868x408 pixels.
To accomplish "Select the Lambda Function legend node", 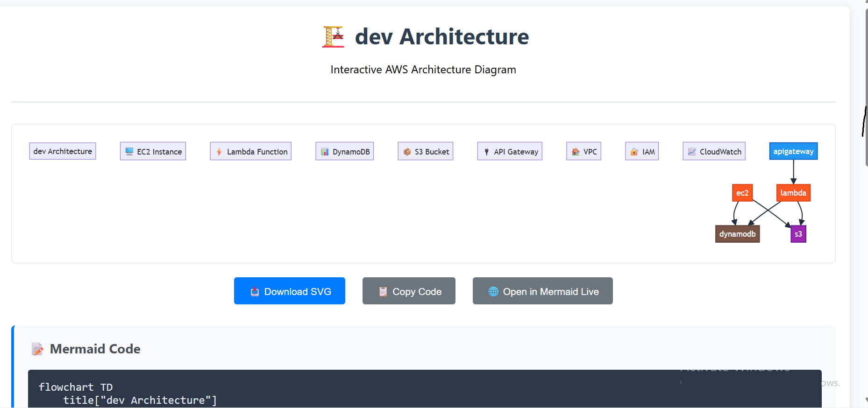I will pos(251,151).
